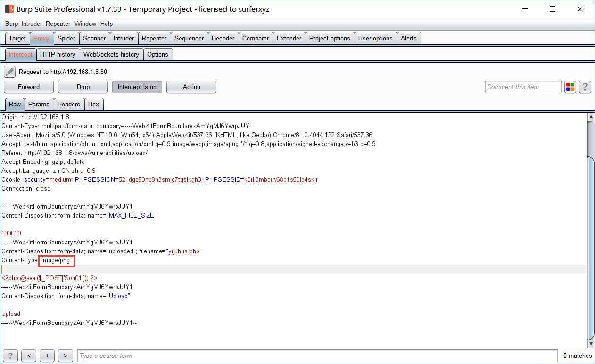Open the Action button menu

[x=191, y=87]
